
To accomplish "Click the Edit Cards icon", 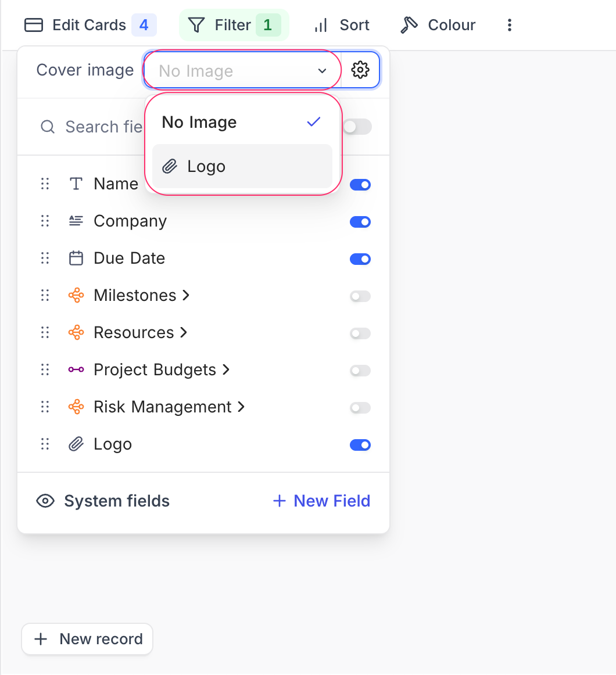I will point(34,25).
